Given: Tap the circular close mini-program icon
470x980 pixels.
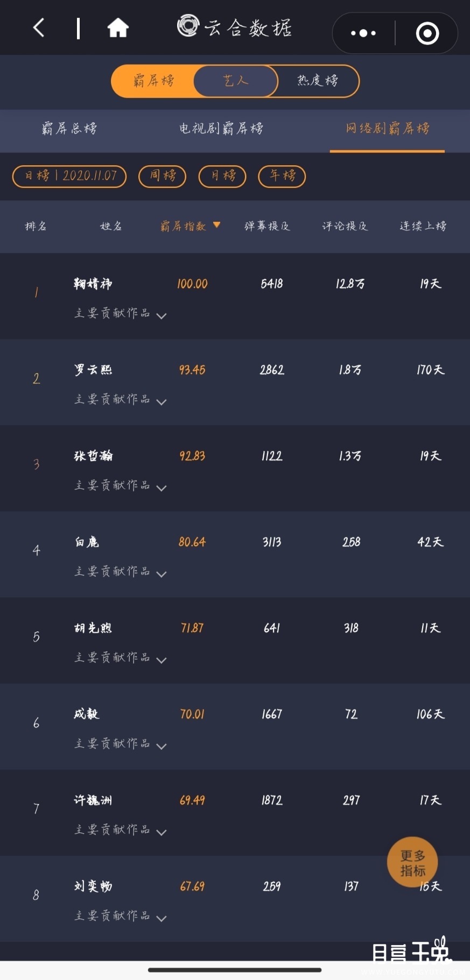Looking at the screenshot, I should (427, 33).
